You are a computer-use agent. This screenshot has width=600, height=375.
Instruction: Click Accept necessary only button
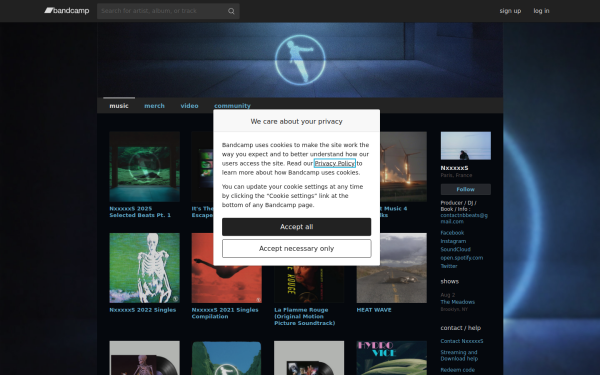pos(297,249)
